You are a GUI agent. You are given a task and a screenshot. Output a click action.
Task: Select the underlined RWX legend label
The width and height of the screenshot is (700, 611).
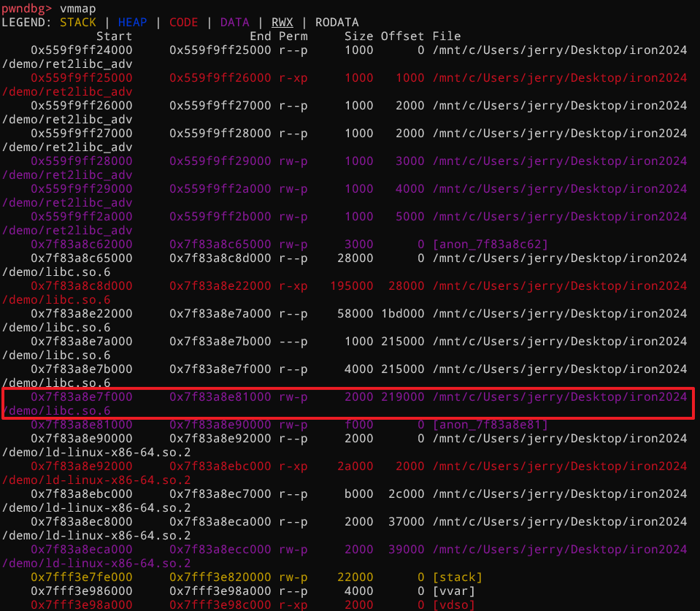[282, 22]
